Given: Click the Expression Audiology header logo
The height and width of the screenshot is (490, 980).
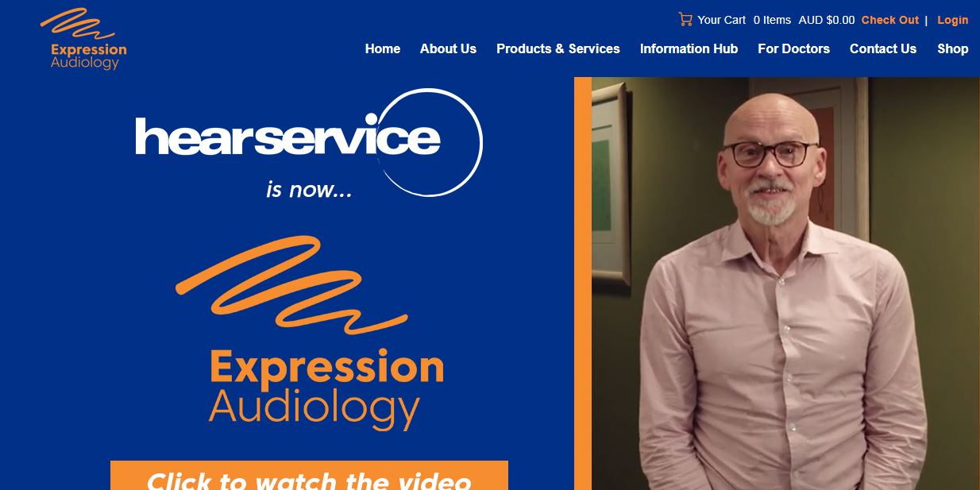Looking at the screenshot, I should coord(83,39).
